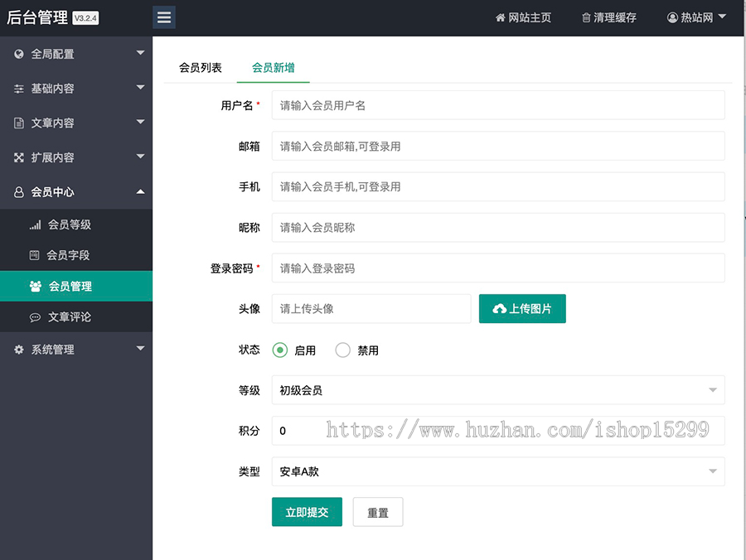Click the 手机 input field
The width and height of the screenshot is (746, 560).
[498, 186]
